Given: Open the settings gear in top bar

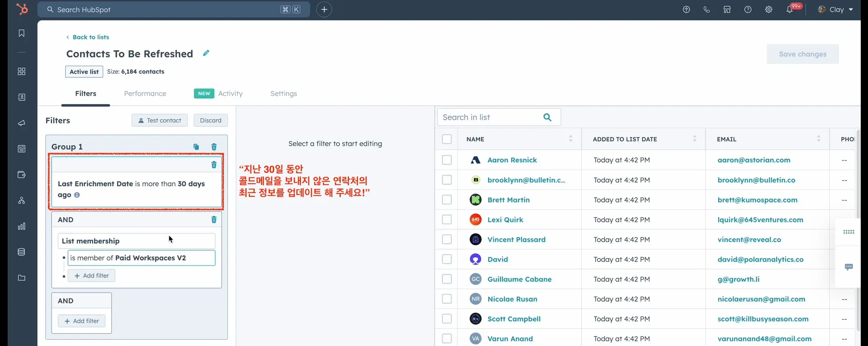Looking at the screenshot, I should 768,9.
